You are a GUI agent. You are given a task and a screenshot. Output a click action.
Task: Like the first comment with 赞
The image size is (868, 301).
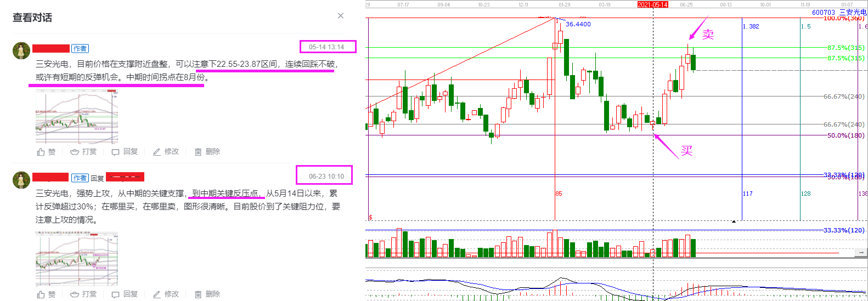point(46,152)
